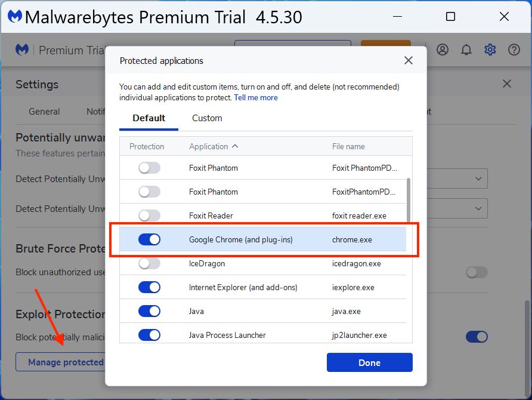Click the user account icon
The width and height of the screenshot is (532, 400).
tap(443, 50)
